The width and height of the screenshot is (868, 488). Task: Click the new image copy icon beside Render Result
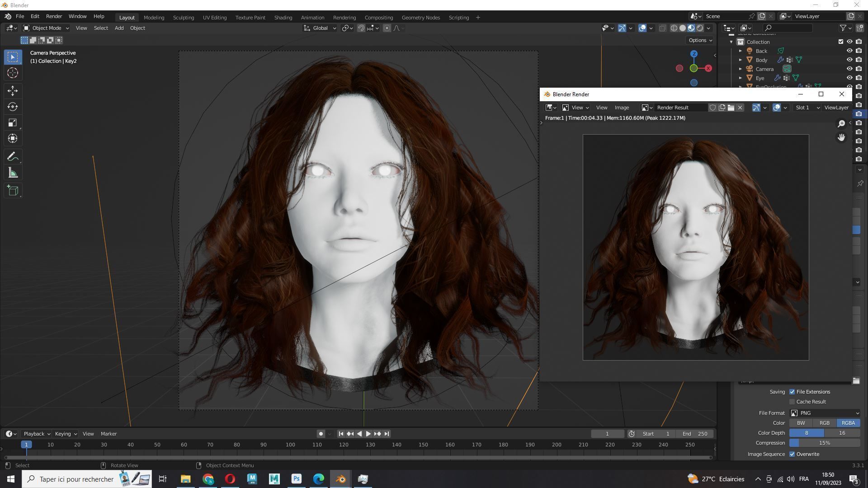(722, 108)
